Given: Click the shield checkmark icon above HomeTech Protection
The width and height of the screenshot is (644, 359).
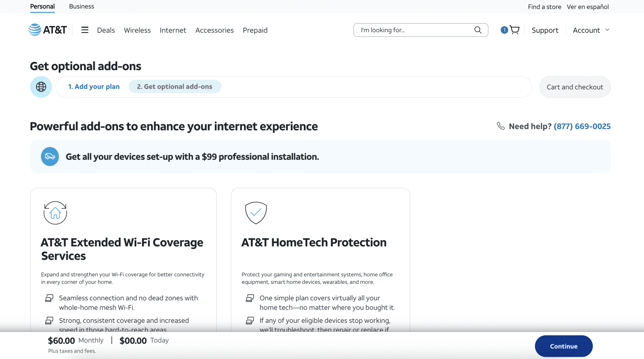Looking at the screenshot, I should pos(256,213).
